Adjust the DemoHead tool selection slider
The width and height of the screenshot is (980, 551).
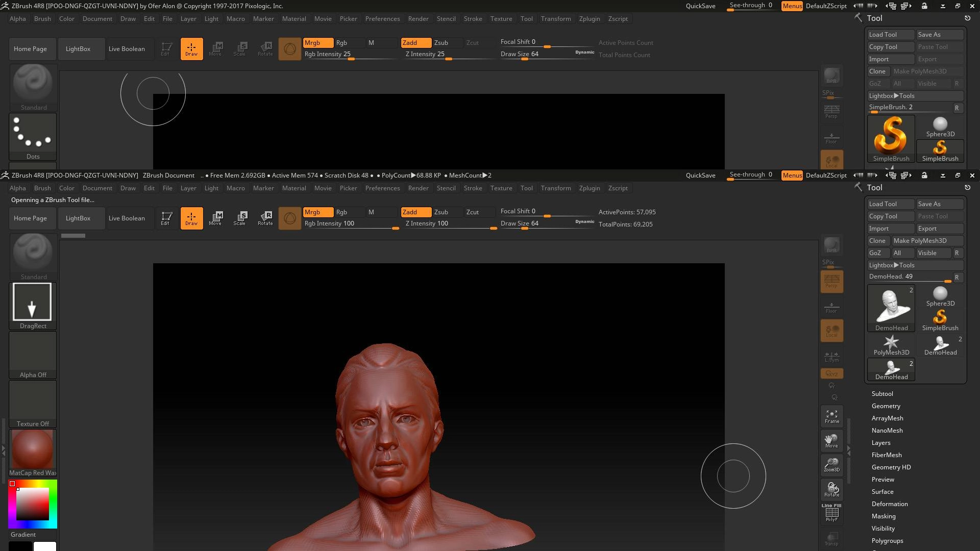point(910,278)
